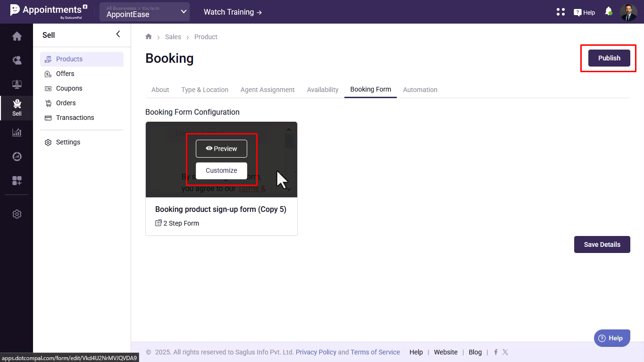Customize the booking sign-up form

221,170
